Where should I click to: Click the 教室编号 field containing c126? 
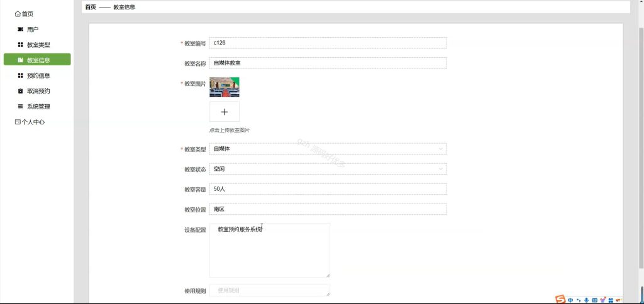pos(328,43)
